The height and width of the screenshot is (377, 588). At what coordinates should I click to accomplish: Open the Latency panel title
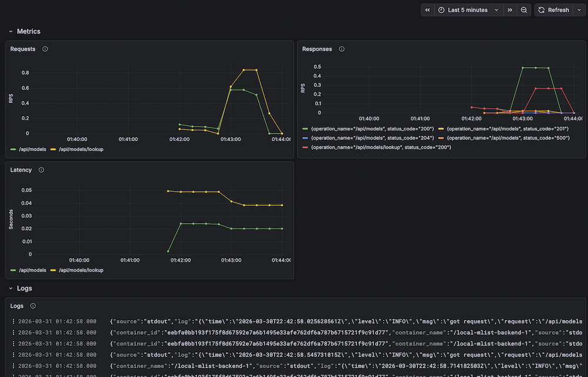21,170
